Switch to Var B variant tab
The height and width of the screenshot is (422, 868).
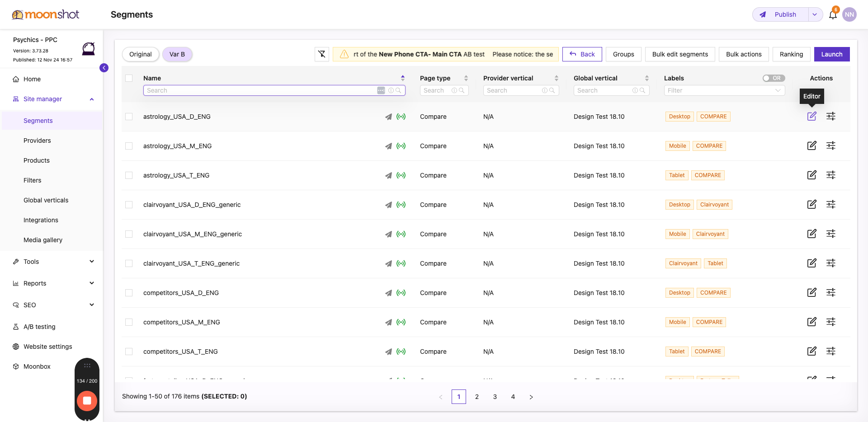point(177,54)
